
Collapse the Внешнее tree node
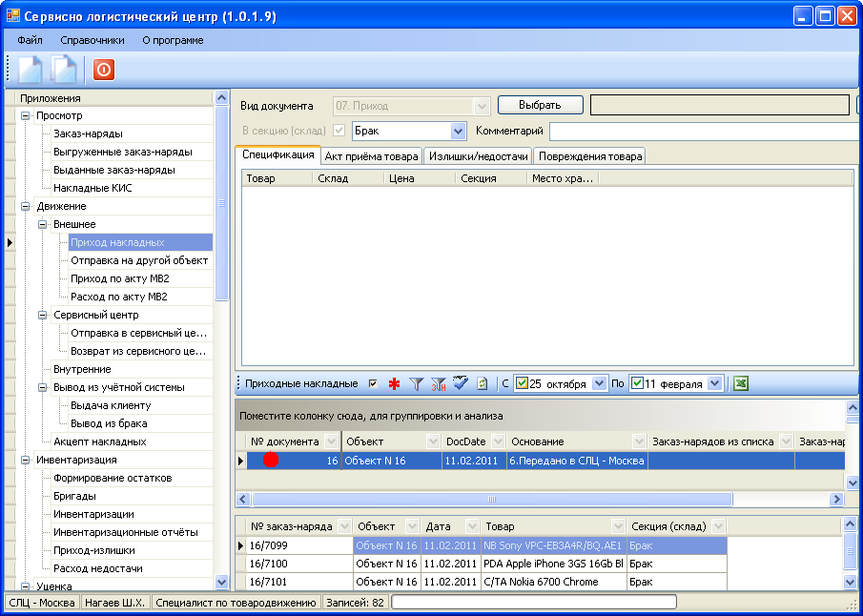[x=42, y=225]
